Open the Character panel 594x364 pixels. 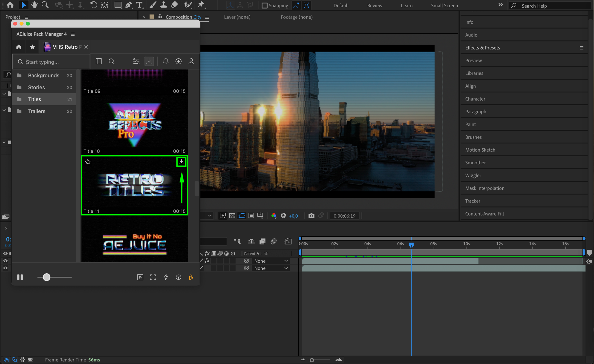pos(475,99)
